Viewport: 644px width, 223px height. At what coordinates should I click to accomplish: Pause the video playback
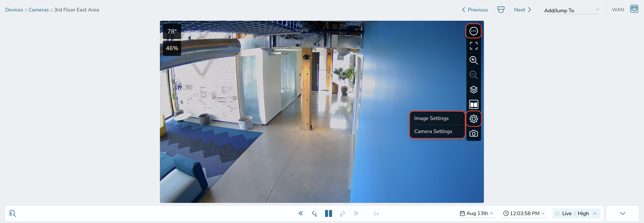pyautogui.click(x=328, y=214)
